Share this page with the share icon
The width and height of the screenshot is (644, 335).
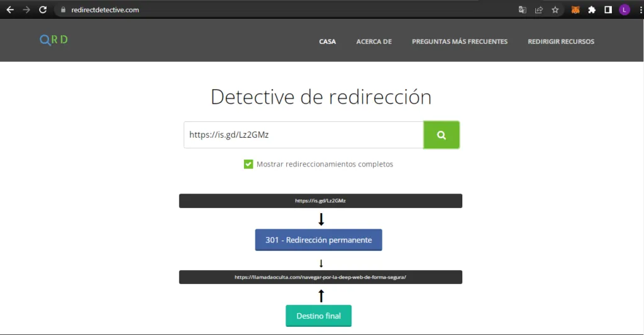539,10
